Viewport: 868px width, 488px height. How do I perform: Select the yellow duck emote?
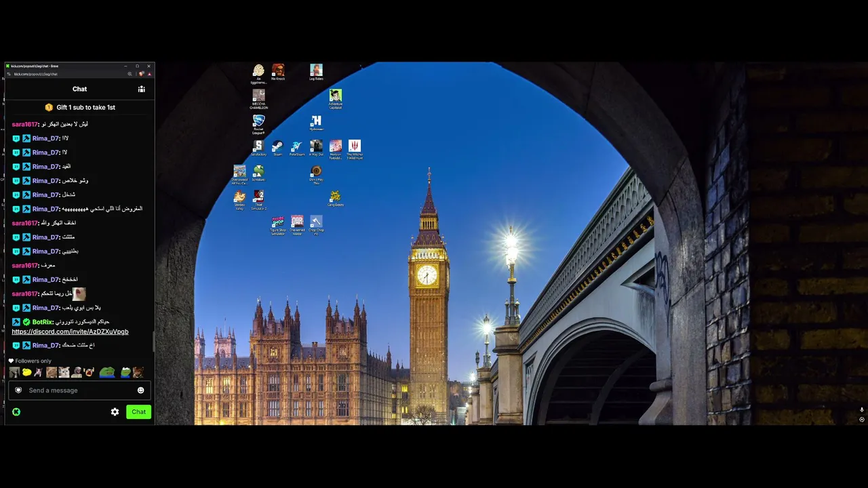point(26,372)
